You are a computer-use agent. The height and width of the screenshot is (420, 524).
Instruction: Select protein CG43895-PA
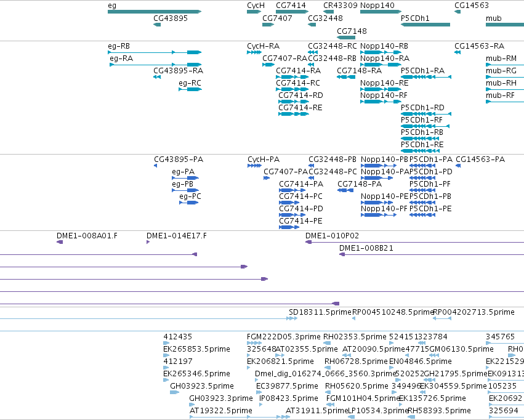point(155,166)
